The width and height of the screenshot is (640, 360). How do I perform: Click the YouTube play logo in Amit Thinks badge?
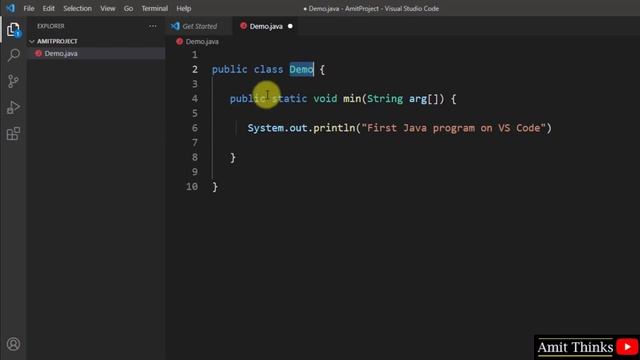[627, 347]
